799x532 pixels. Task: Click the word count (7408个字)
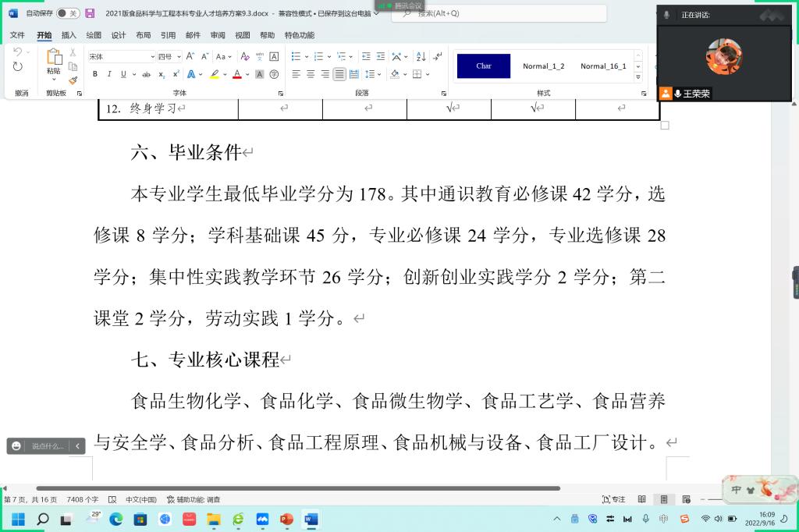[x=83, y=499]
